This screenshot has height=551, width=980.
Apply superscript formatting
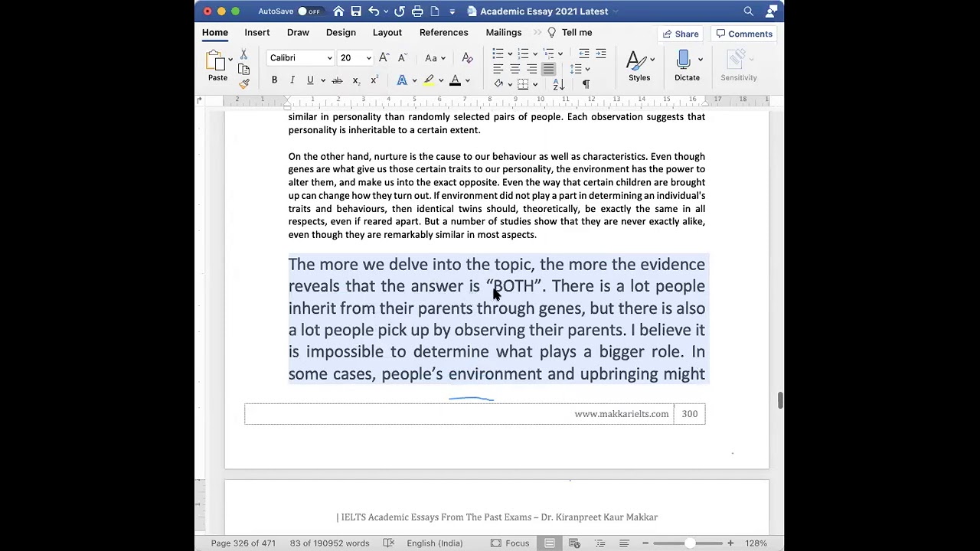(x=374, y=80)
